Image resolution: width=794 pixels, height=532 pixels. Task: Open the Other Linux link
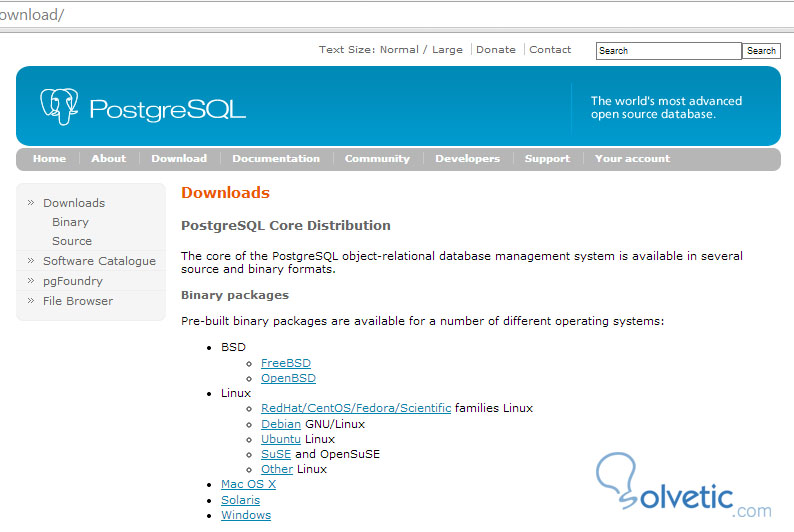click(x=277, y=469)
